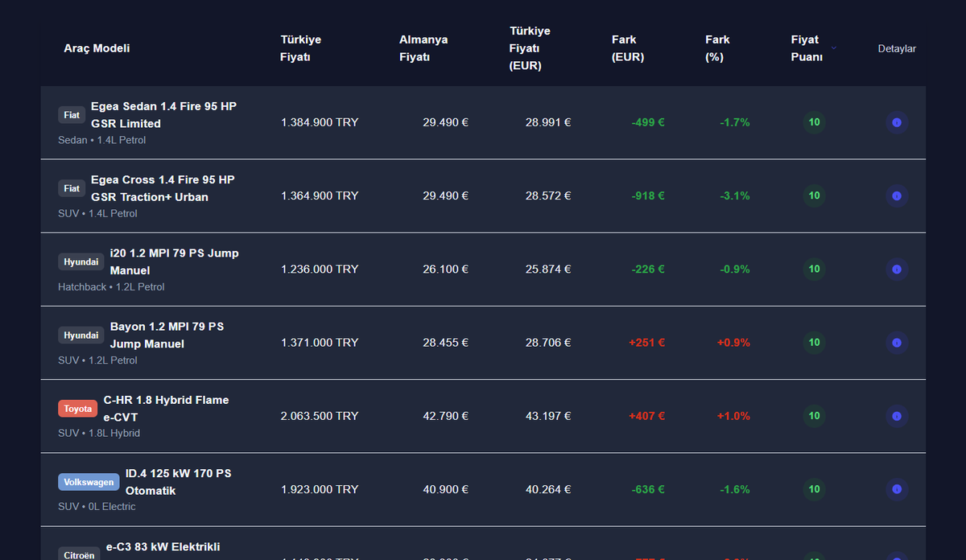Open details icon for Egea Sedan row
Screen dimensions: 966x560
click(x=896, y=122)
